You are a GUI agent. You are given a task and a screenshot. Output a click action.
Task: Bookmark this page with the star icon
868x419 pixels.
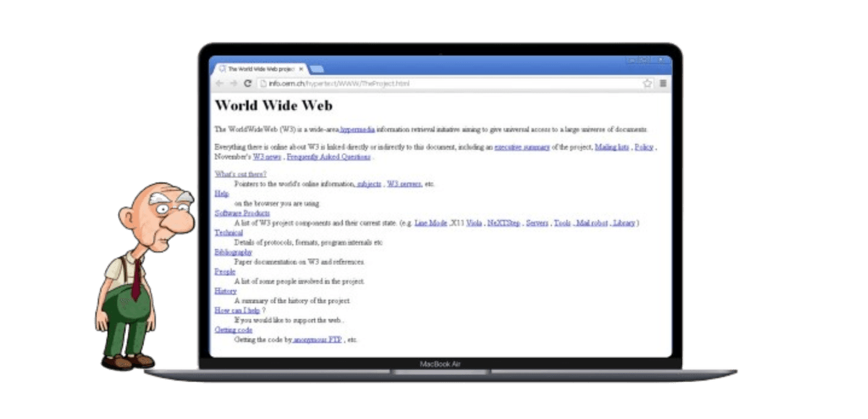coord(647,84)
